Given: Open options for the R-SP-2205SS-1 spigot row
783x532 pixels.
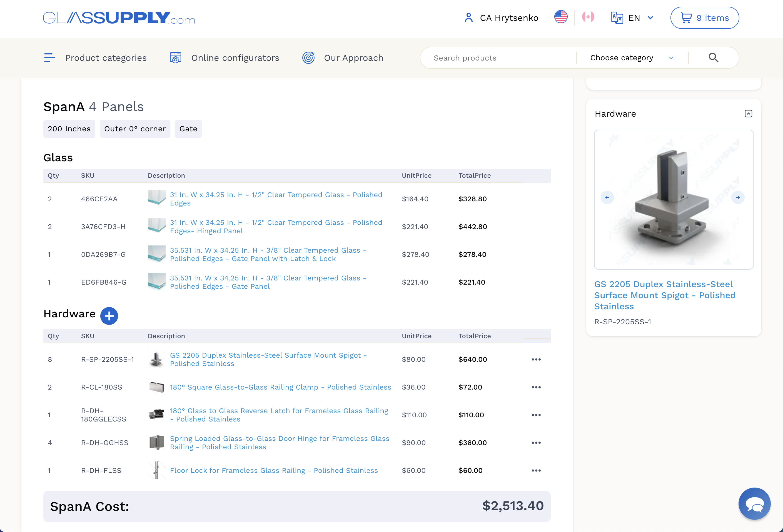Looking at the screenshot, I should tap(536, 359).
